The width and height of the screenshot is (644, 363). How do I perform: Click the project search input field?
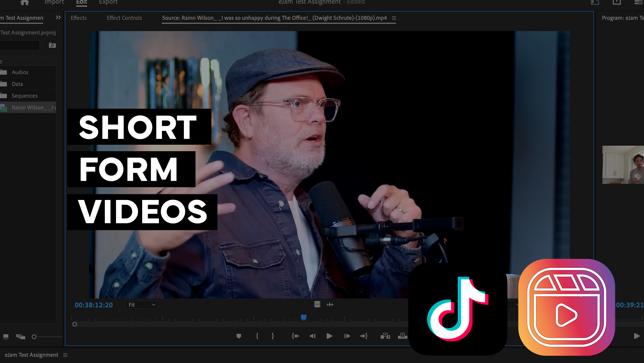19,45
